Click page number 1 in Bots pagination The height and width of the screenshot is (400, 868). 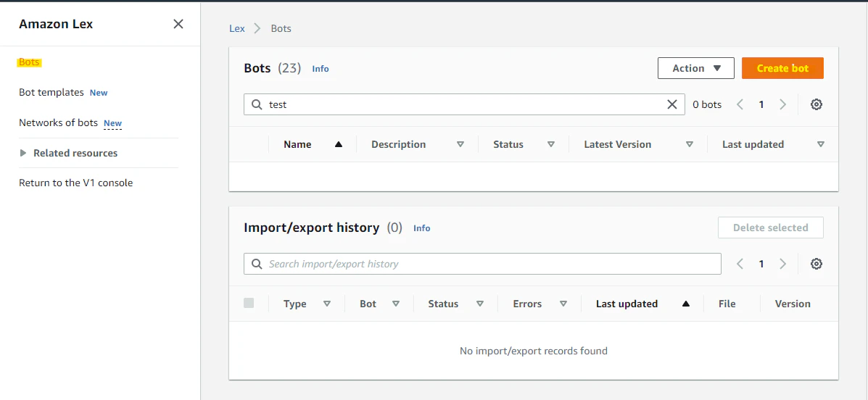pyautogui.click(x=761, y=104)
